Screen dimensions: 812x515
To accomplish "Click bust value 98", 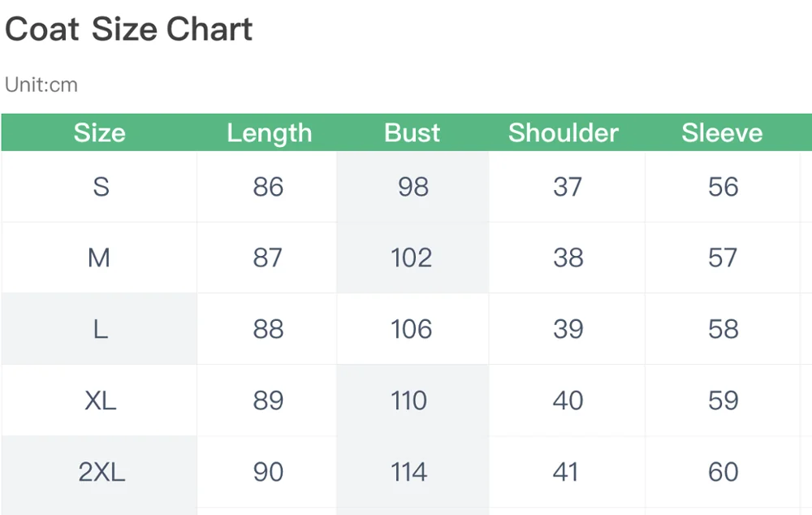I will (412, 187).
